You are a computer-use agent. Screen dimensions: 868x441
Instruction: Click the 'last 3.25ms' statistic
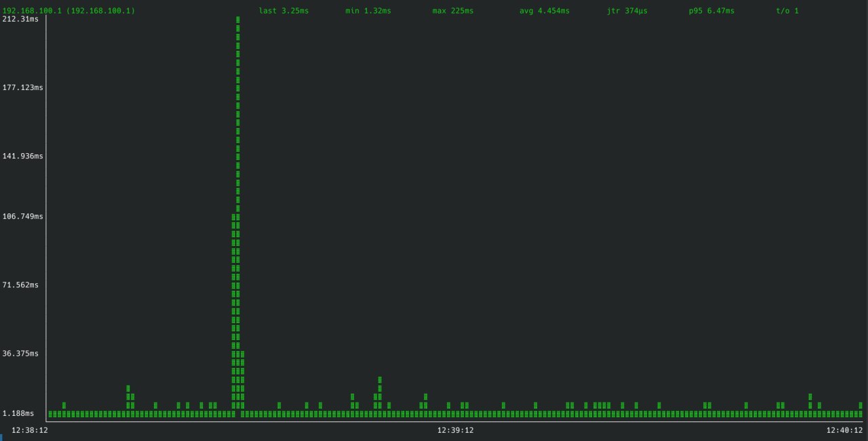(x=283, y=12)
